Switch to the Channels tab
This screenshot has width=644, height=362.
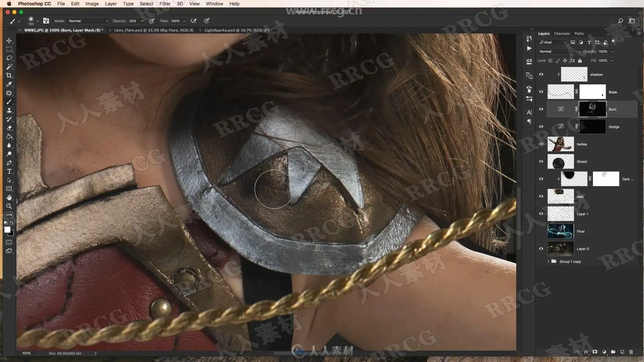(x=561, y=34)
